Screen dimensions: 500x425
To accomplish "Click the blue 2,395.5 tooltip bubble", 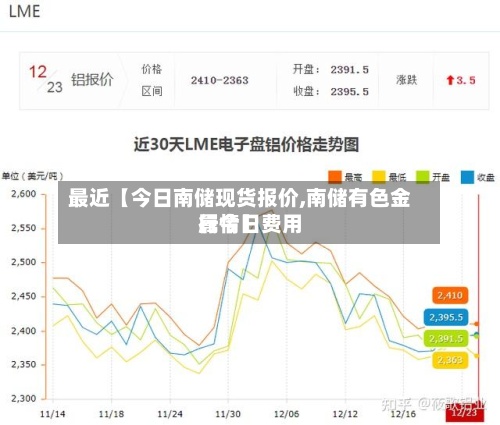I will point(446,317).
